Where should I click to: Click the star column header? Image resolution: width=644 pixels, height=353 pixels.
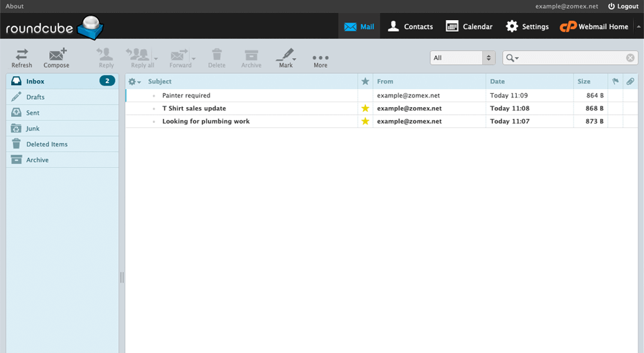pyautogui.click(x=365, y=82)
